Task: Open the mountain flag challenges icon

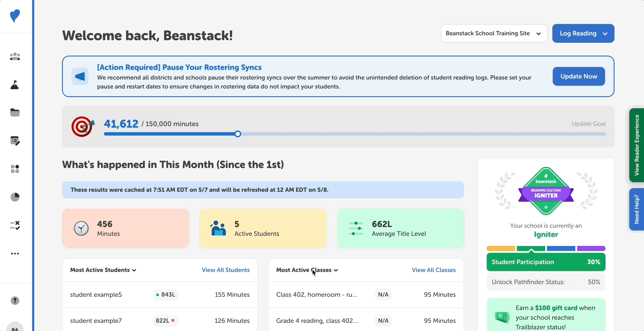Action: (x=15, y=85)
